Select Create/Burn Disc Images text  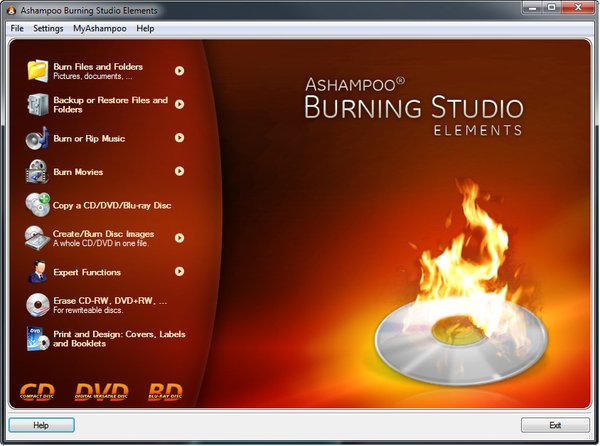103,234
